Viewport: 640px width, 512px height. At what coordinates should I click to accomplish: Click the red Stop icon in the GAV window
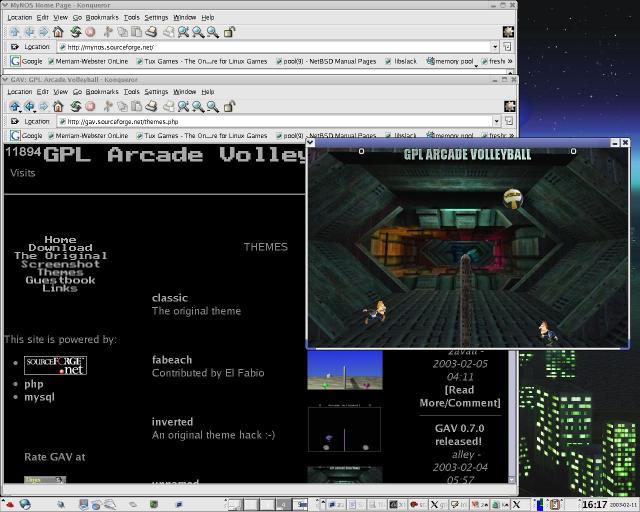(x=90, y=107)
